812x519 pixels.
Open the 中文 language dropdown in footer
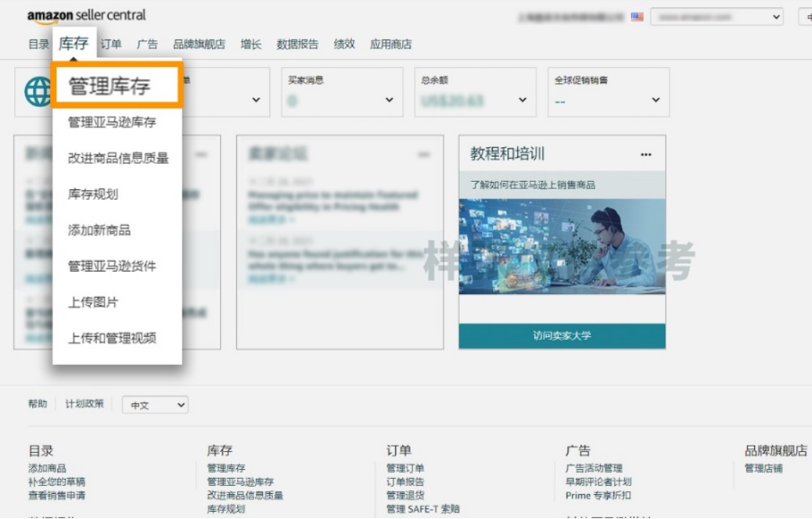[155, 405]
